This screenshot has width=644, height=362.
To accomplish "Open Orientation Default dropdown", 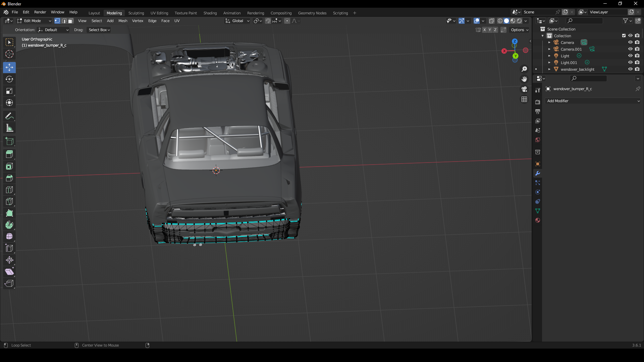I will pos(53,30).
